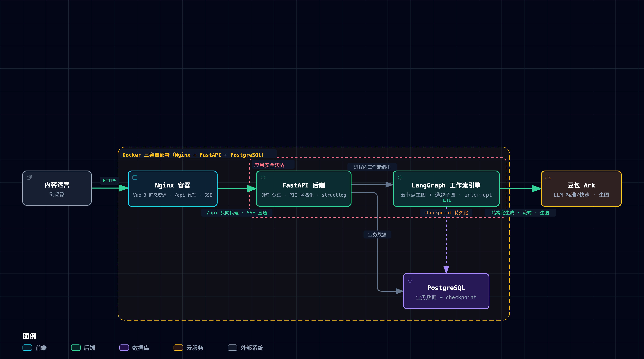Click the 云服务 orange legend swatch
644x359 pixels.
point(178,348)
